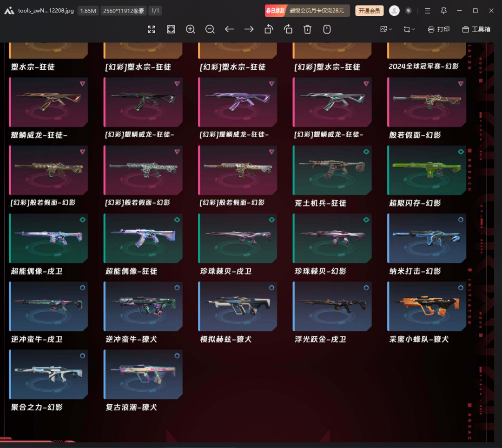Select the 荒土机兵-狂徒 weapon thumbnail
The width and height of the screenshot is (502, 448).
point(332,170)
